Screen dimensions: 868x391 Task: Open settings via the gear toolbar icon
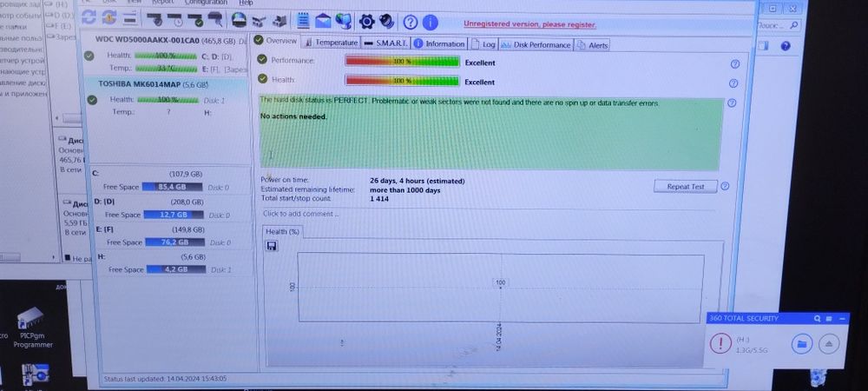[366, 22]
